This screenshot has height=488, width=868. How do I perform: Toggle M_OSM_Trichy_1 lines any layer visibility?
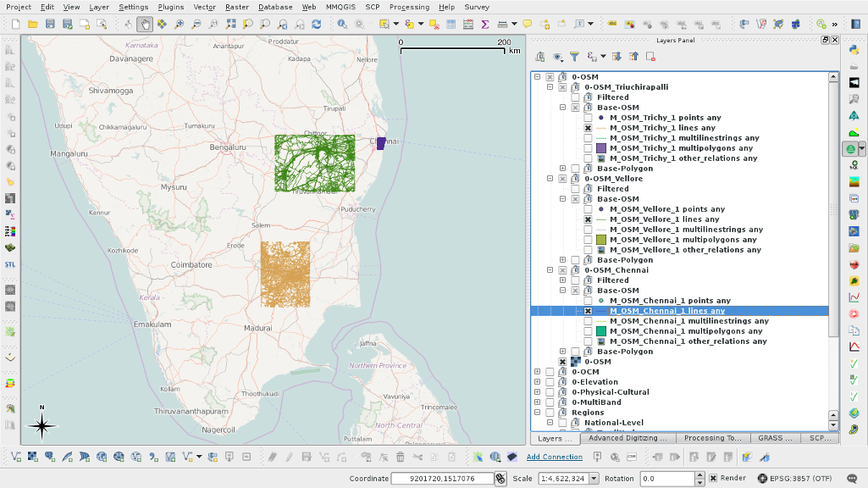click(588, 128)
